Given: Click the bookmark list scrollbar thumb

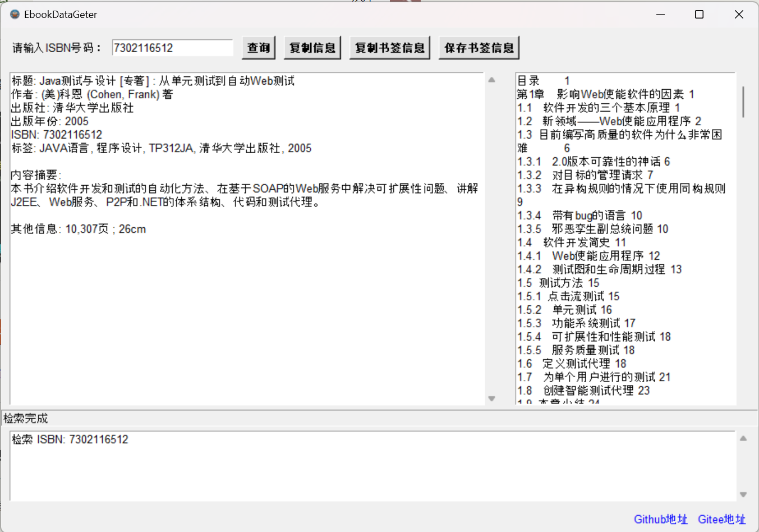Looking at the screenshot, I should pyautogui.click(x=743, y=102).
